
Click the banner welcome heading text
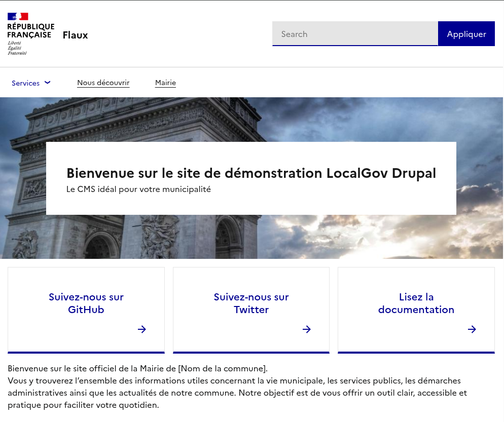tap(251, 173)
